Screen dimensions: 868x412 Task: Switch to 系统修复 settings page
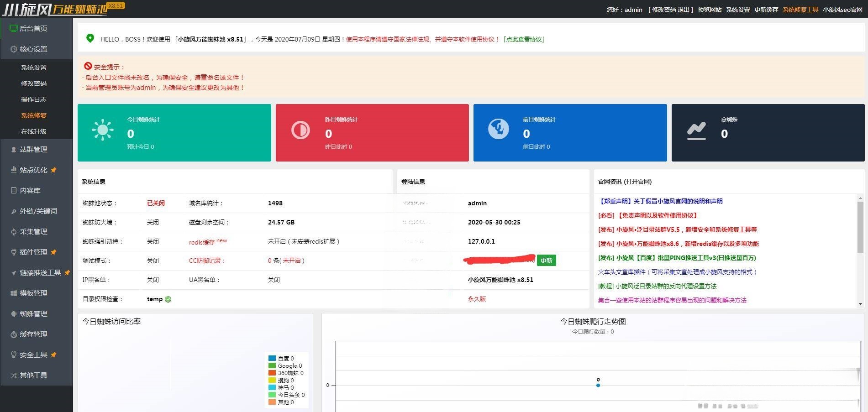point(33,115)
